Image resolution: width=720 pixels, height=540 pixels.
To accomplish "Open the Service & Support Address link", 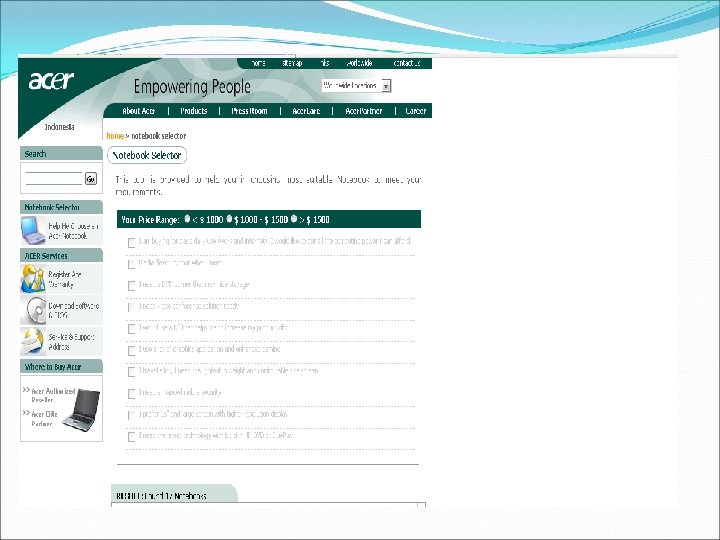I will pos(71,342).
